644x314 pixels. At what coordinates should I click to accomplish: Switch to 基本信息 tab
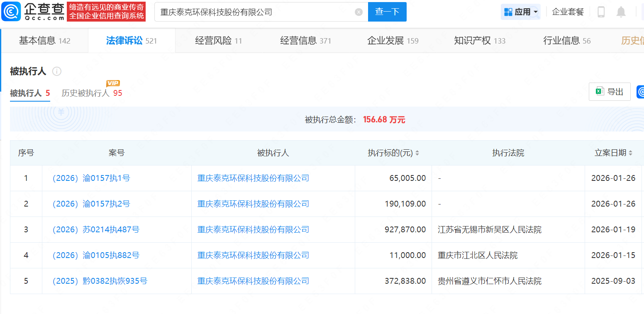click(x=45, y=41)
